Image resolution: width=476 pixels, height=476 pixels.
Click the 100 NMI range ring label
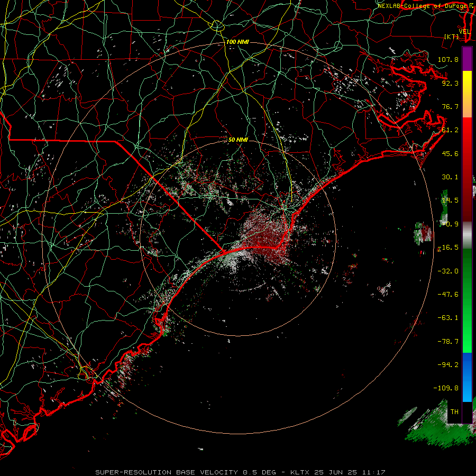(237, 42)
